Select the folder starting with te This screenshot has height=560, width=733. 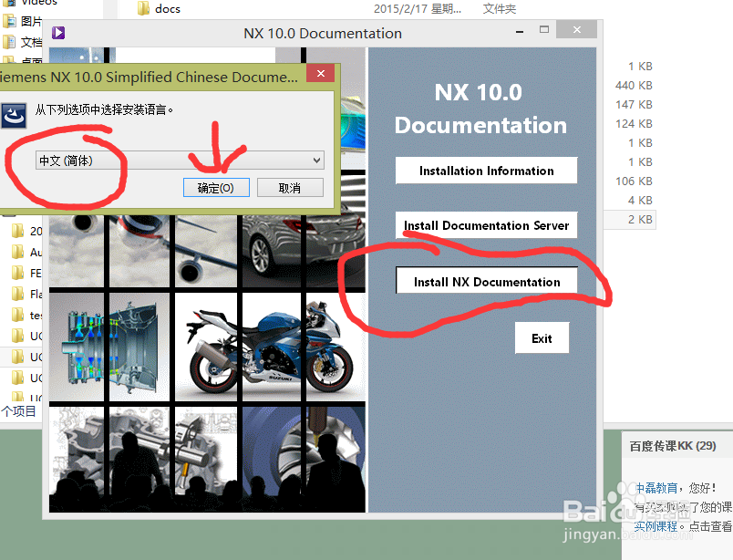(x=26, y=315)
